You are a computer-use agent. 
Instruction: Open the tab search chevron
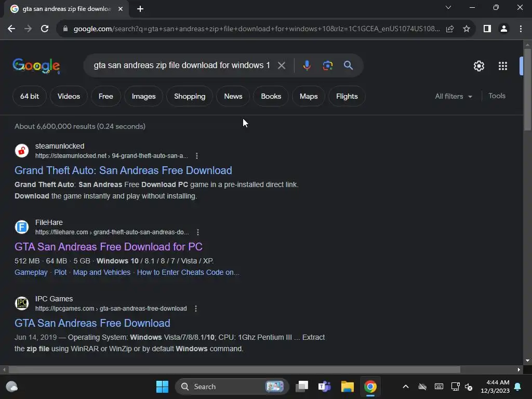click(448, 7)
